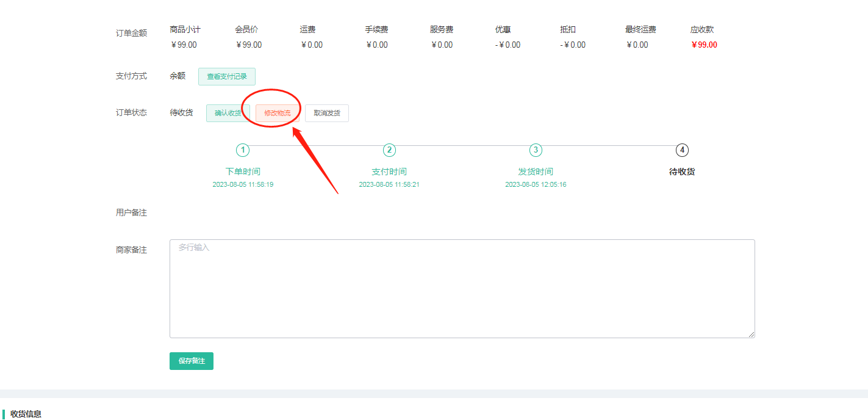Image resolution: width=868 pixels, height=420 pixels.
Task: Click the 2023-08-05 12:05:16 shipping timestamp
Action: 536,184
